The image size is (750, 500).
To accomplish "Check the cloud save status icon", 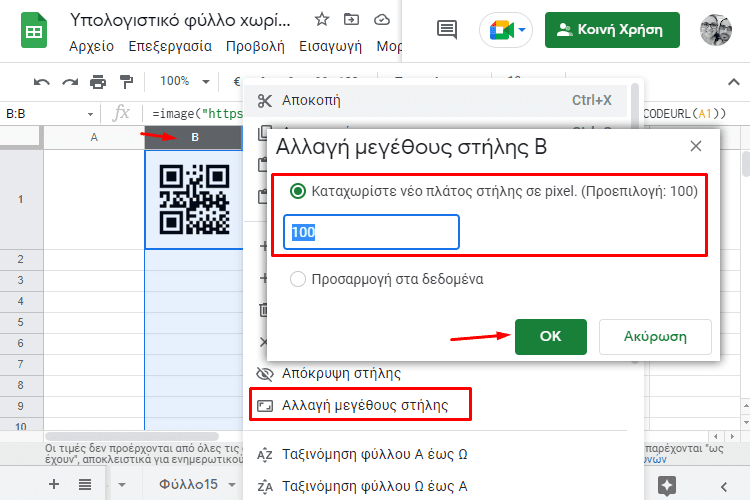I will pos(382,20).
